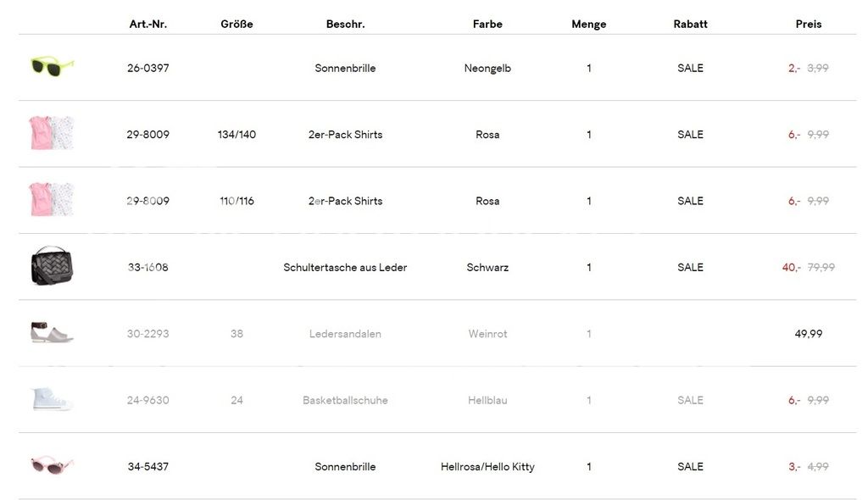Image resolution: width=868 pixels, height=500 pixels.
Task: Click article number 26-0397
Action: coord(148,68)
